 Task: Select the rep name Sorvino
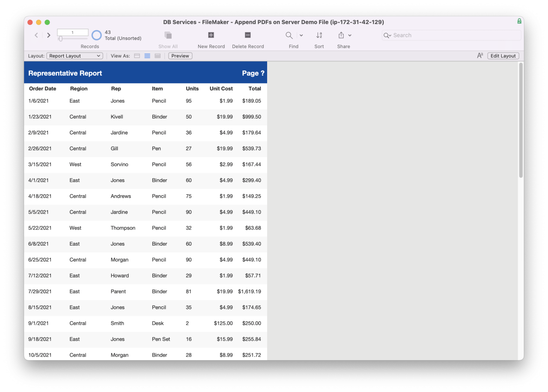click(119, 164)
